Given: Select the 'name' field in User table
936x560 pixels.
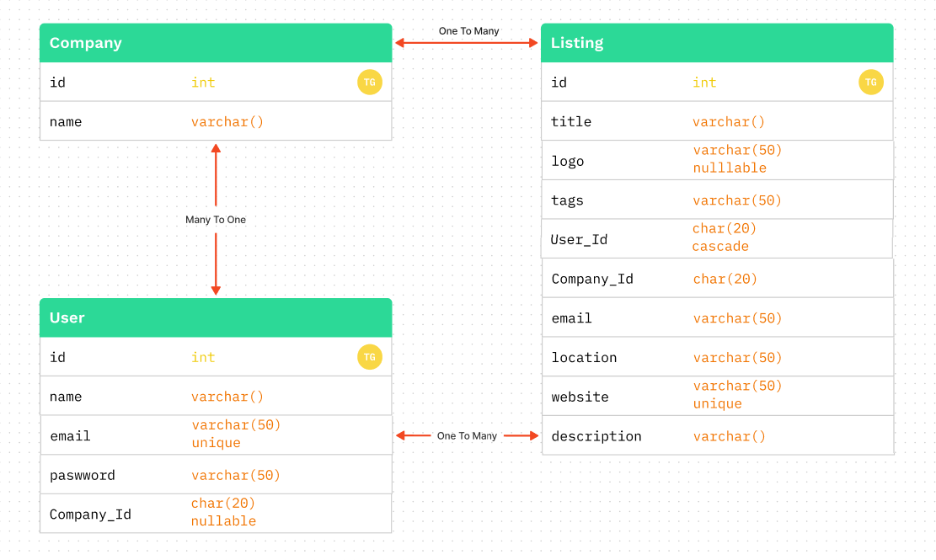Looking at the screenshot, I should [x=216, y=397].
